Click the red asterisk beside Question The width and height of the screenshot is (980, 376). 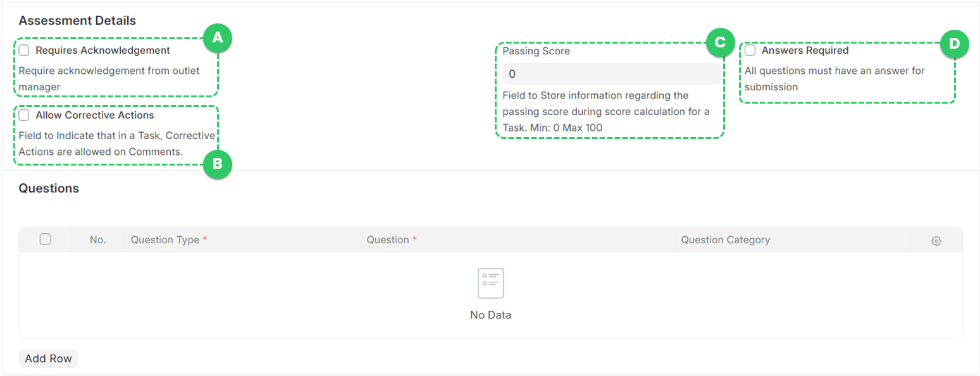pos(414,238)
